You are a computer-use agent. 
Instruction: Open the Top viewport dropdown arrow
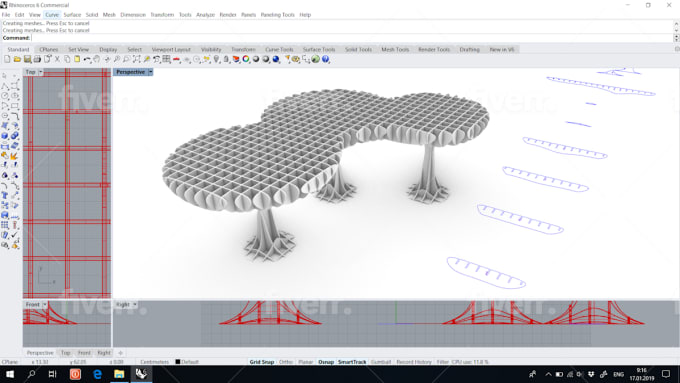[41, 72]
